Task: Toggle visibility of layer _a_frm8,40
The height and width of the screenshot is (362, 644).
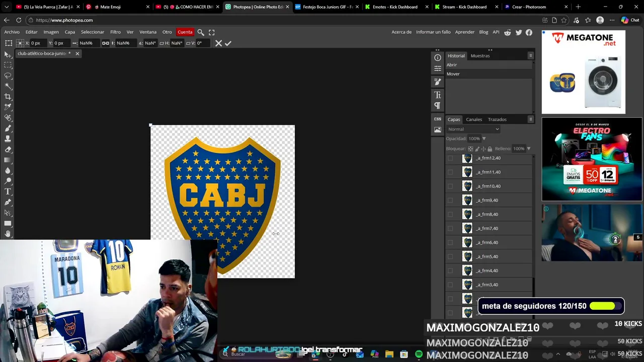Action: [450, 214]
